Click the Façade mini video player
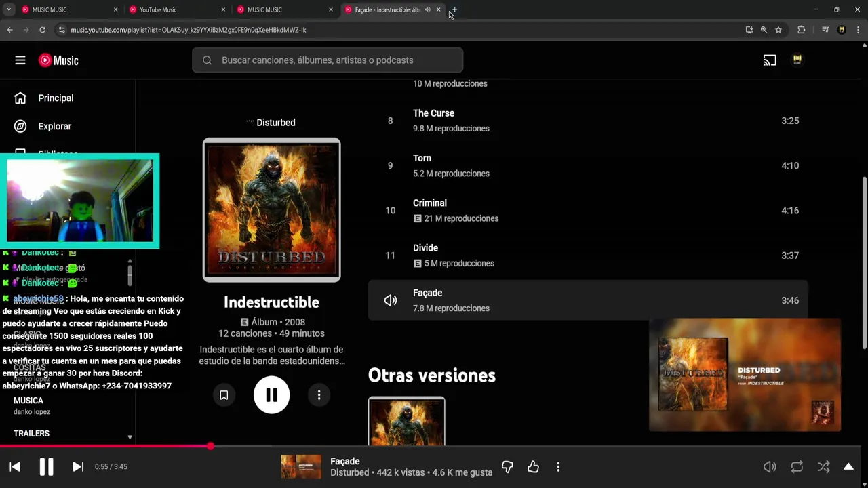Viewport: 868px width, 488px height. [745, 375]
